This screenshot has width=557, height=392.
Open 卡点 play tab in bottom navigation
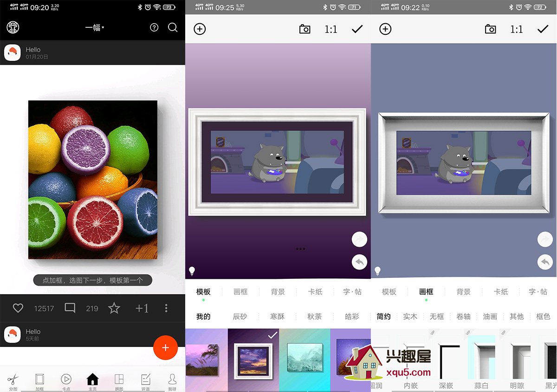(x=66, y=381)
